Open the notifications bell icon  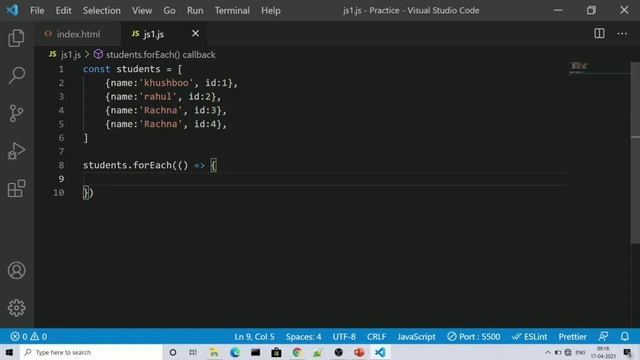(624, 336)
